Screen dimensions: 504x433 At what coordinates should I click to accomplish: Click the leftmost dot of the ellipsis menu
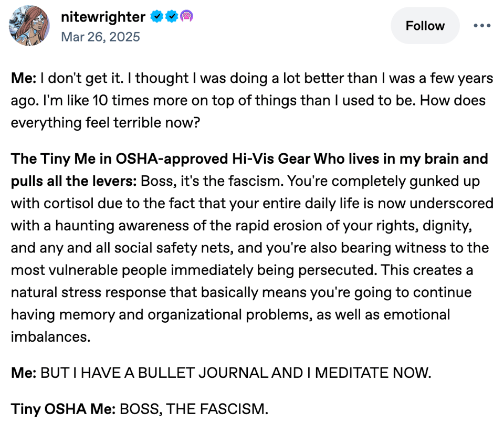coord(475,25)
